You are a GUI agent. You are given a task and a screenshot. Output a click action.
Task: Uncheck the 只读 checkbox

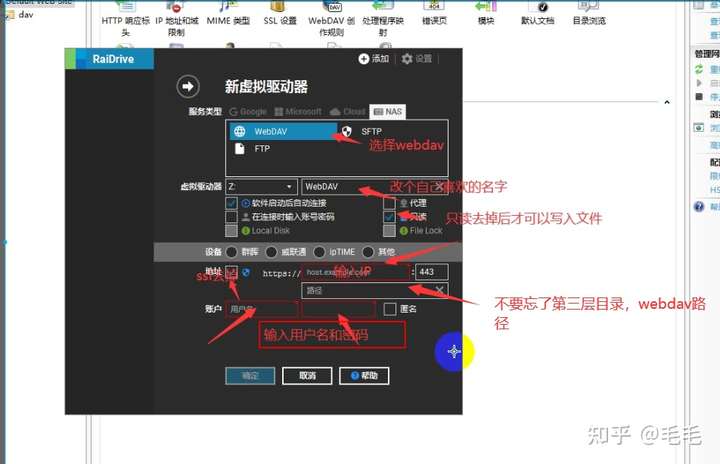[x=389, y=216]
